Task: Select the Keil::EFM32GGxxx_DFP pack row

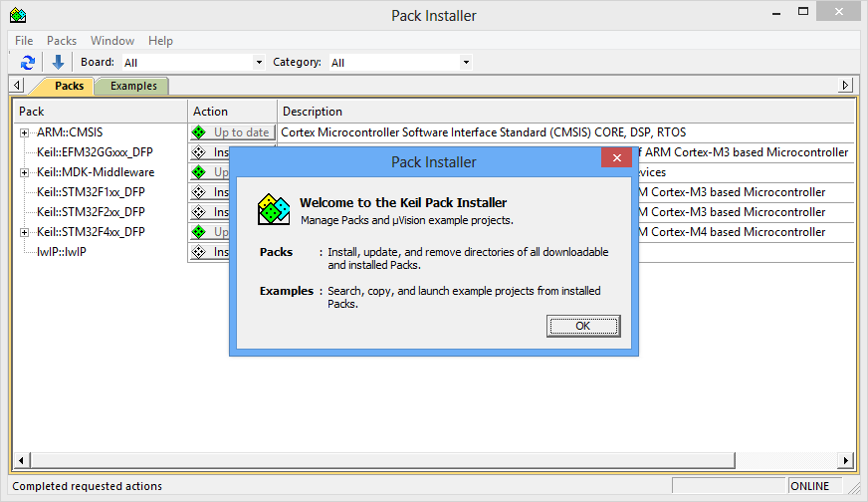Action: [95, 152]
